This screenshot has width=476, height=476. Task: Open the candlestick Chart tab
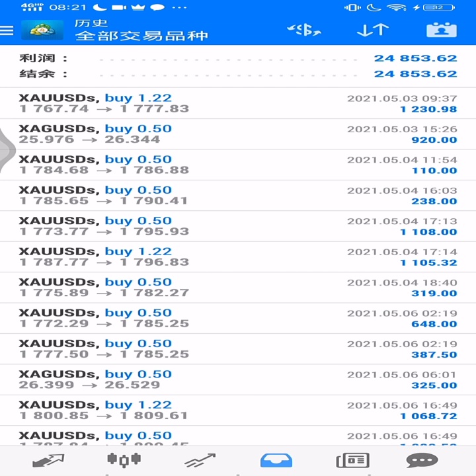pos(124,460)
